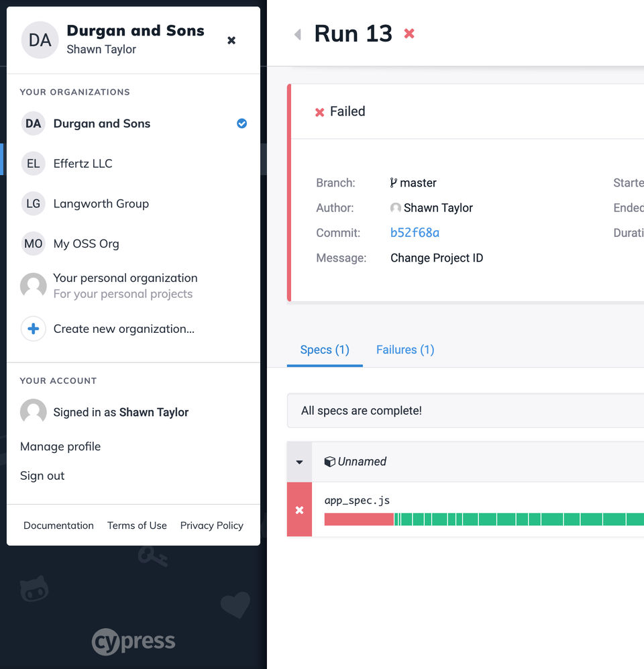Click the EL avatar for Effertz LLC

click(34, 164)
